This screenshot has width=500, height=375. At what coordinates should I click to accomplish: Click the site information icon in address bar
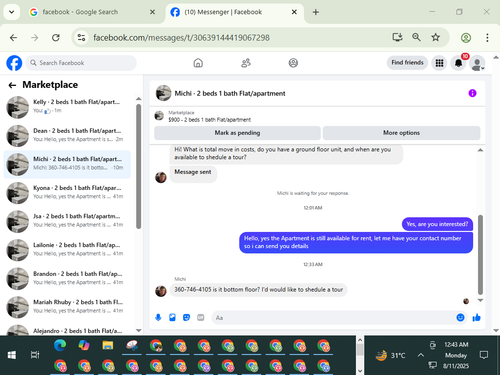coord(81,38)
